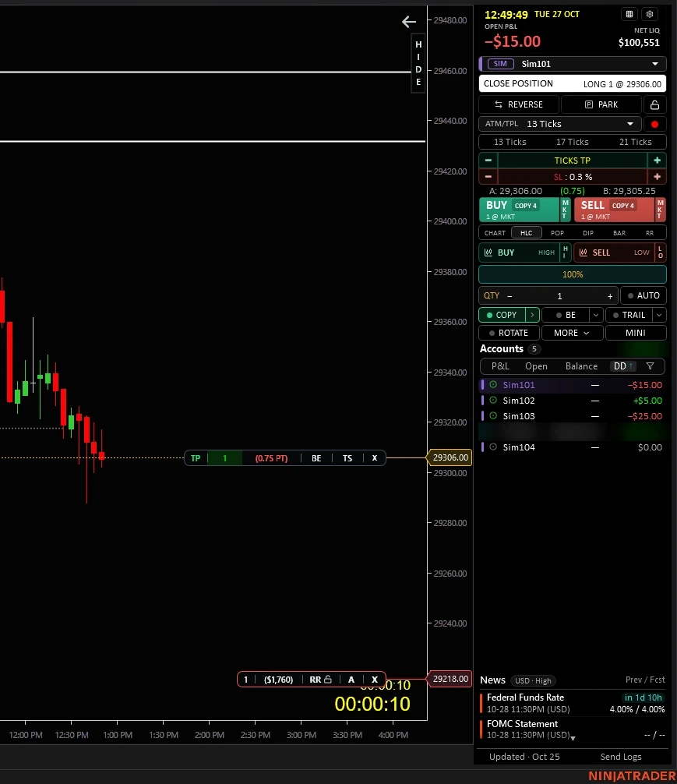Toggle the AUTO option
Viewport: 677px width, 784px height.
click(644, 295)
